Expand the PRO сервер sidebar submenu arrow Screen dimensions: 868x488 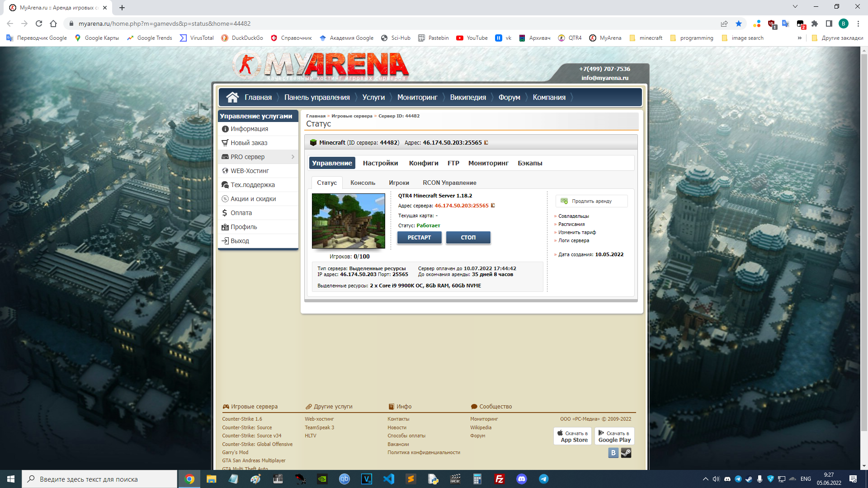pyautogui.click(x=293, y=157)
